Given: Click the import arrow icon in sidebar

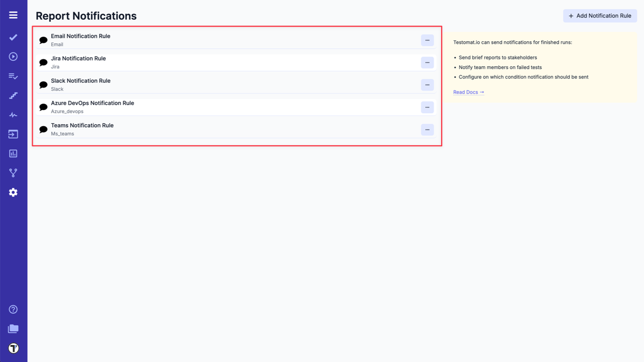Looking at the screenshot, I should click(13, 134).
